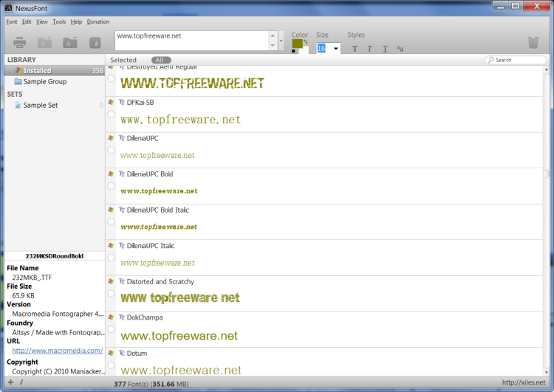Select the radio circle for DilleniaUPC Italic
The height and width of the screenshot is (392, 554).
(x=111, y=258)
